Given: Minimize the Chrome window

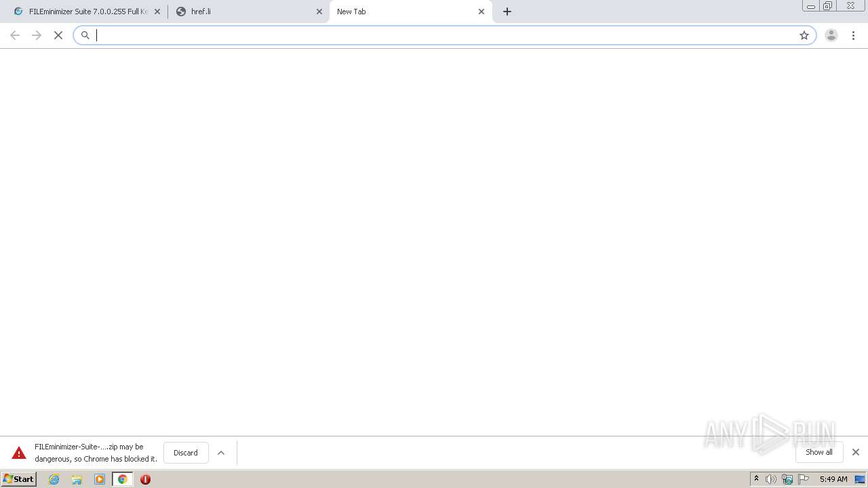Looking at the screenshot, I should coord(810,6).
